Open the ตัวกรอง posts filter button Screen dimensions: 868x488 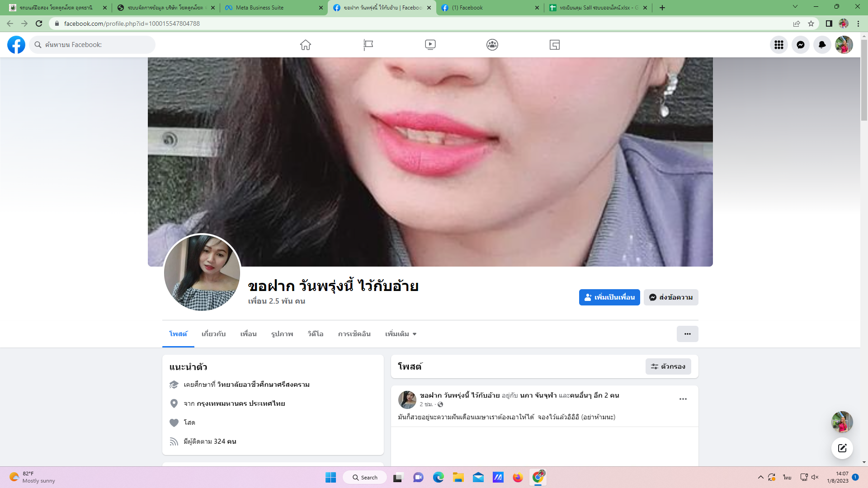click(668, 366)
